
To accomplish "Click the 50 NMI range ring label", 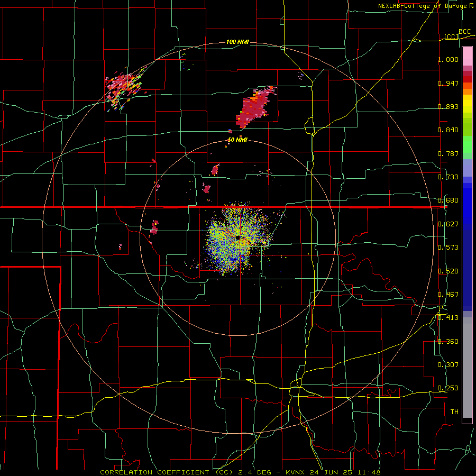I will 237,140.
